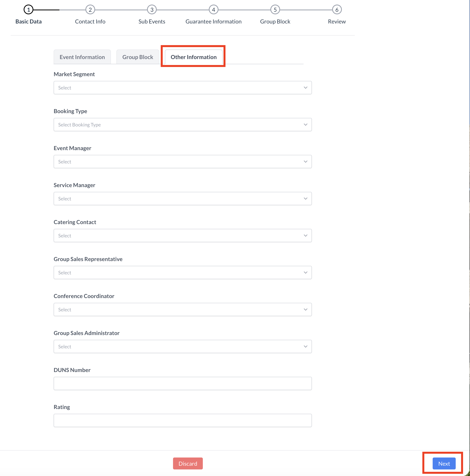
Task: Open the Catering Contact dropdown
Action: tap(182, 236)
